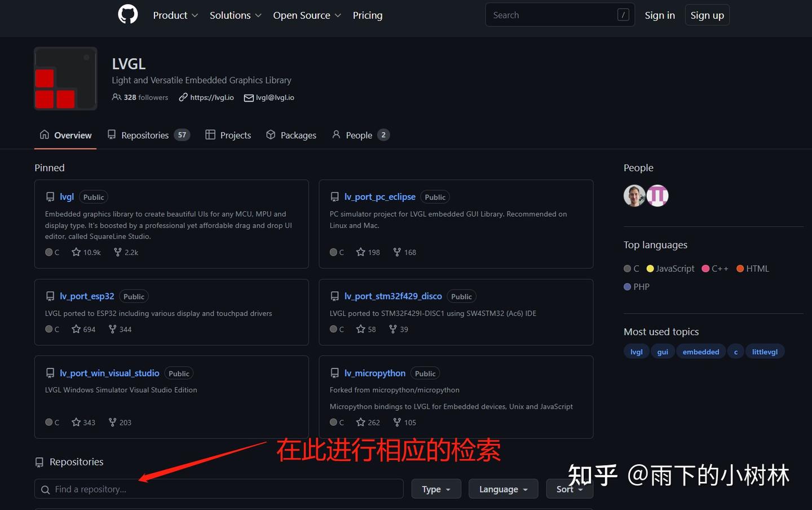
Task: Open the Type filter dropdown
Action: point(436,489)
